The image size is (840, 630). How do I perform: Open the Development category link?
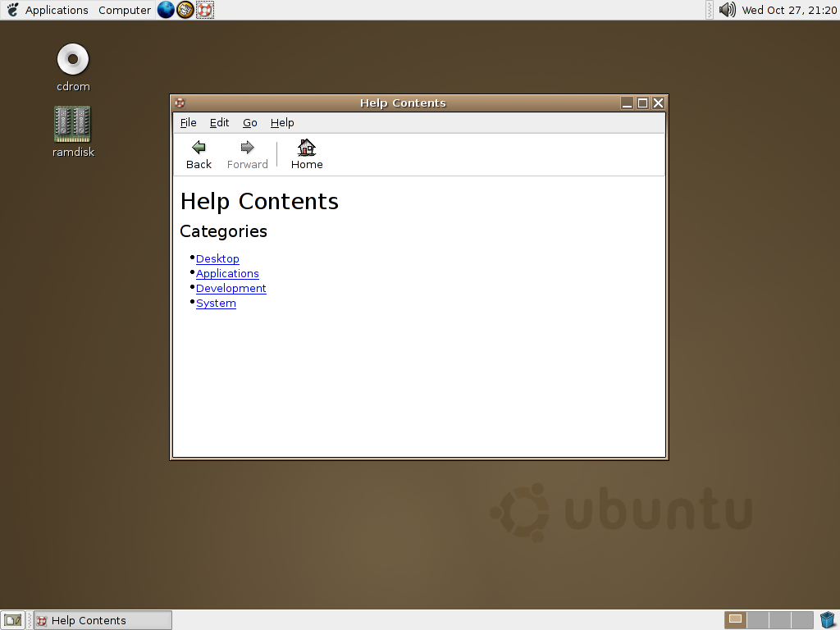click(231, 288)
